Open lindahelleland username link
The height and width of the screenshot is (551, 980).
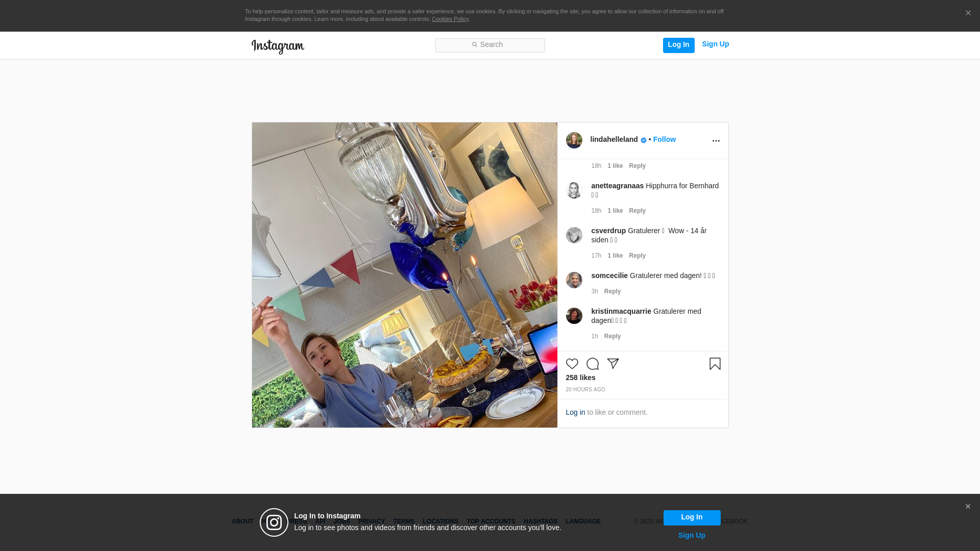pyautogui.click(x=614, y=139)
